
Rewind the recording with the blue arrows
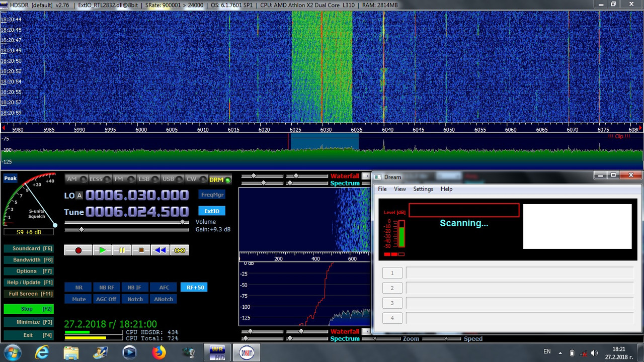coord(160,250)
